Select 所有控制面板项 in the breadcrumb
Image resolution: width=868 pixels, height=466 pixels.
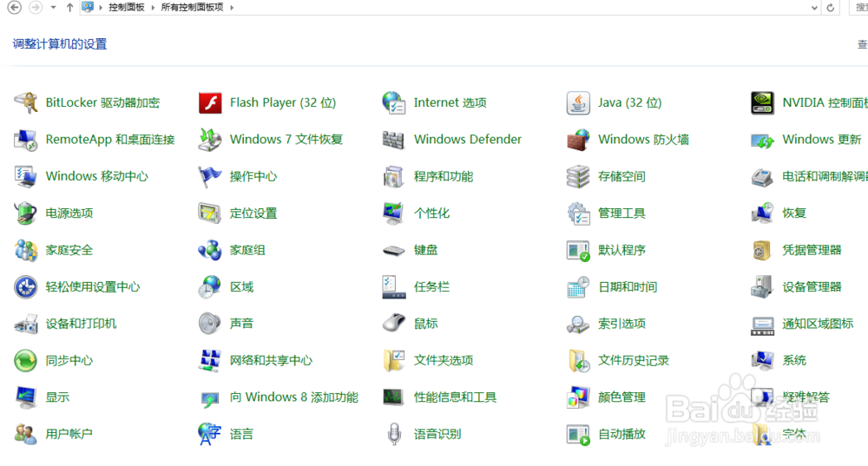point(192,7)
